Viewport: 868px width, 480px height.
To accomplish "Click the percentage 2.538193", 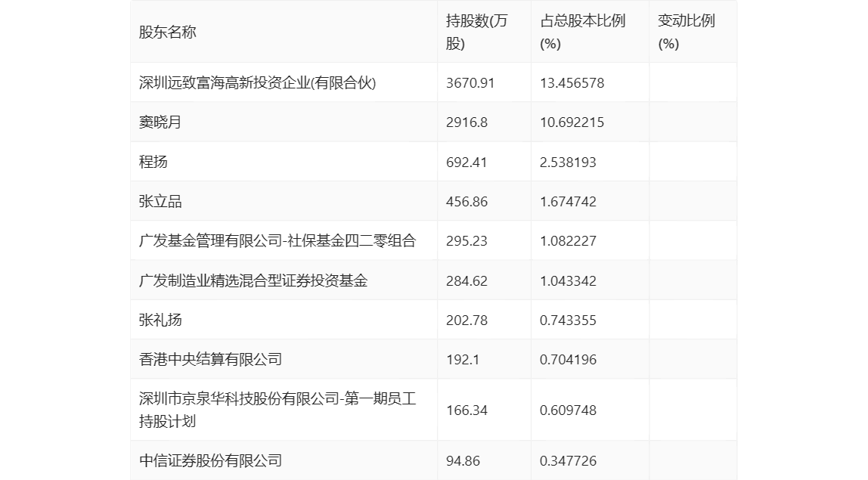I will click(x=568, y=163).
